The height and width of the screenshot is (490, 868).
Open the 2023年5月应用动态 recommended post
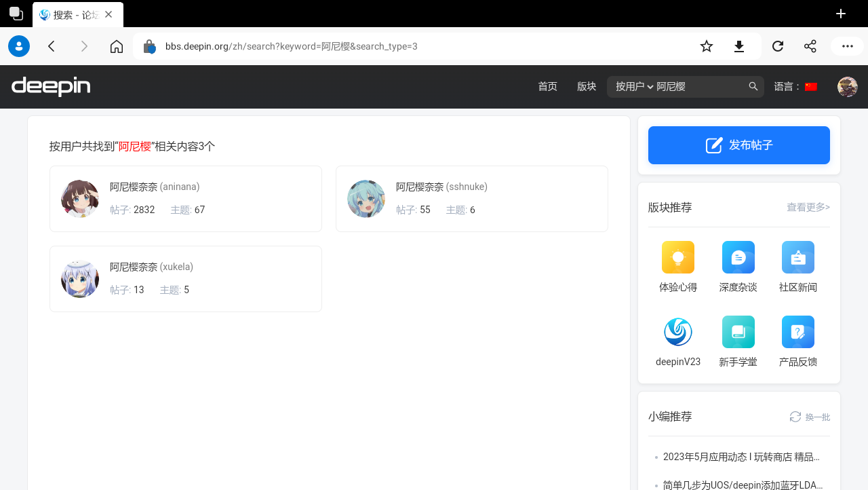[741, 457]
